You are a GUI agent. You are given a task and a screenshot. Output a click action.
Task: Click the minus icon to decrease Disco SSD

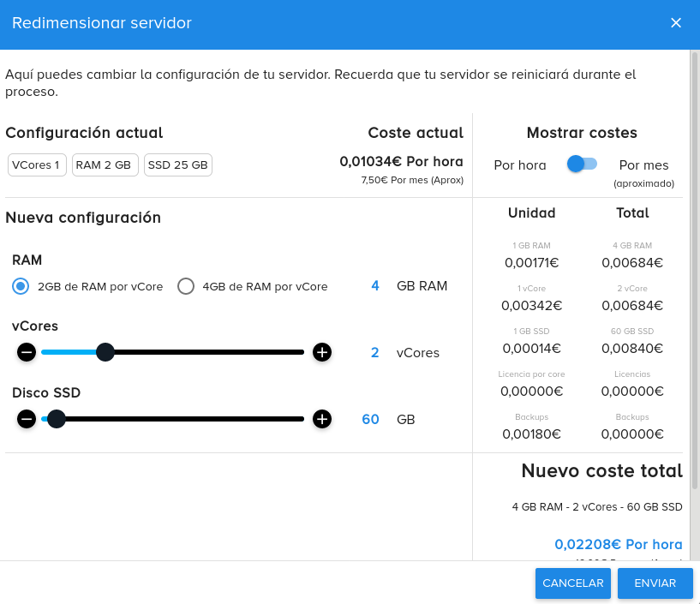(x=27, y=419)
